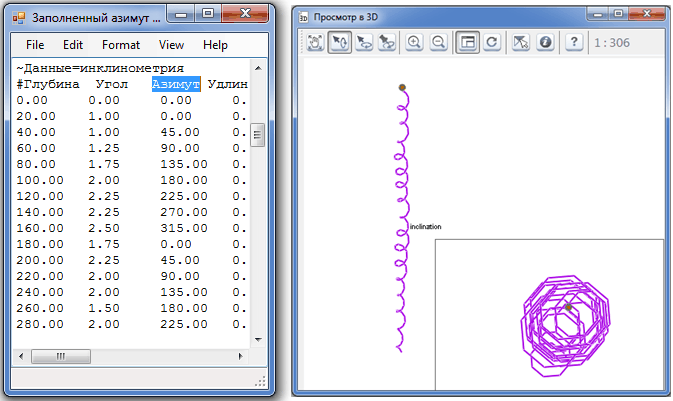Open the Format menu
The image size is (673, 401).
(121, 45)
